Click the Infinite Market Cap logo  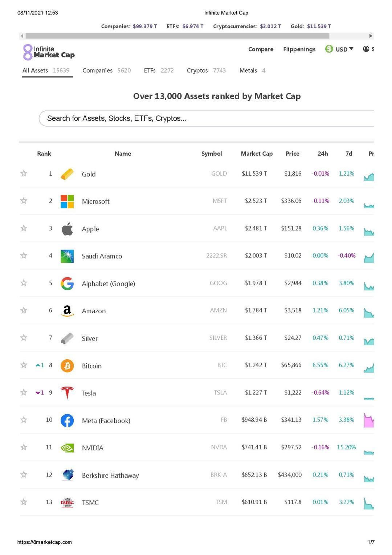[x=49, y=52]
